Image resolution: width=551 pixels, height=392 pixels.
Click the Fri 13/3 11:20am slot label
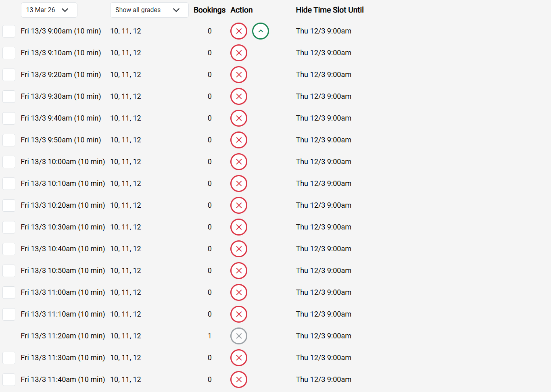tap(63, 336)
